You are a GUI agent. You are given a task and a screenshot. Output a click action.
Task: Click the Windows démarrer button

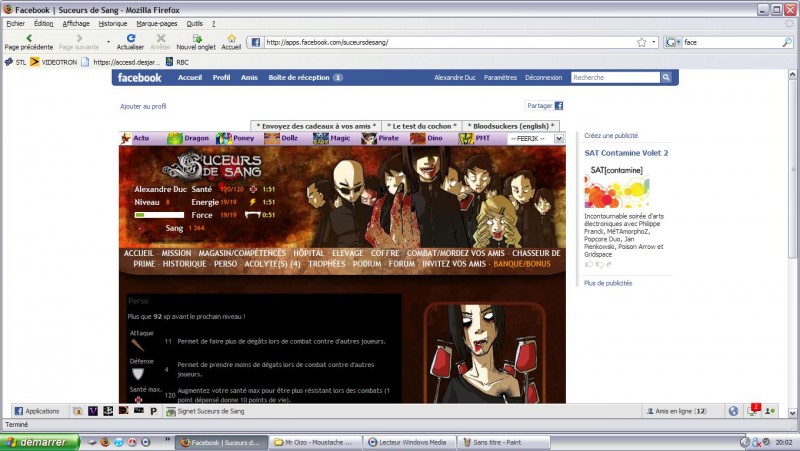(40, 442)
